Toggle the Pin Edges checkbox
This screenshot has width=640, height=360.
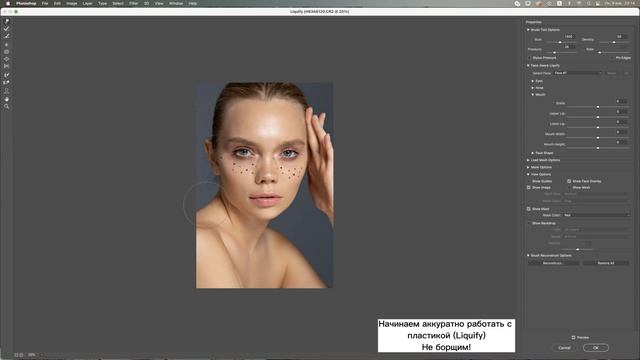click(x=612, y=58)
